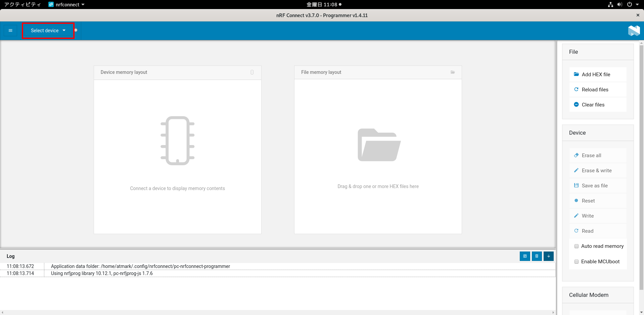Click the Read button

pyautogui.click(x=598, y=231)
